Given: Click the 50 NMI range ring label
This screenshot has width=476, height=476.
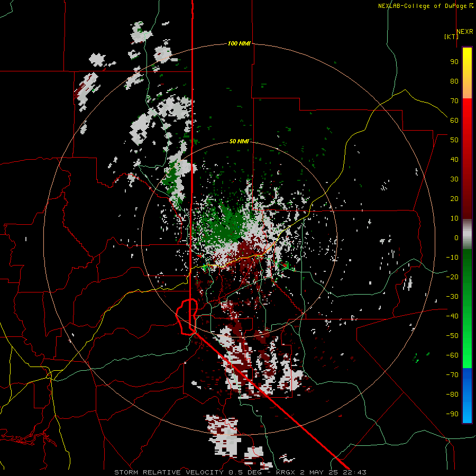Looking at the screenshot, I should [239, 141].
